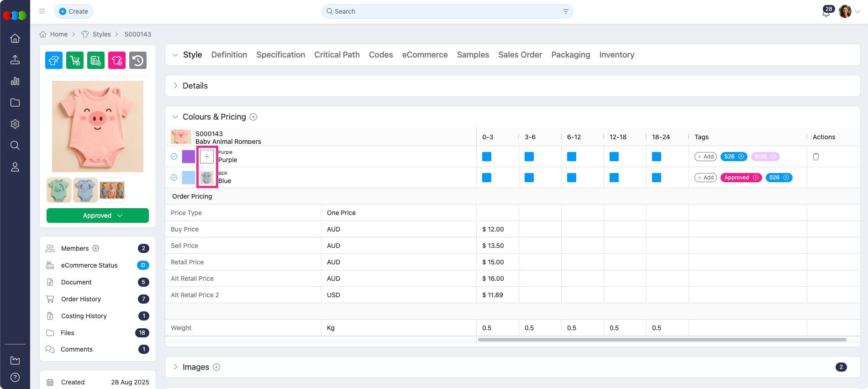
Task: Open the bar chart icon in sidebar
Action: pos(15,81)
